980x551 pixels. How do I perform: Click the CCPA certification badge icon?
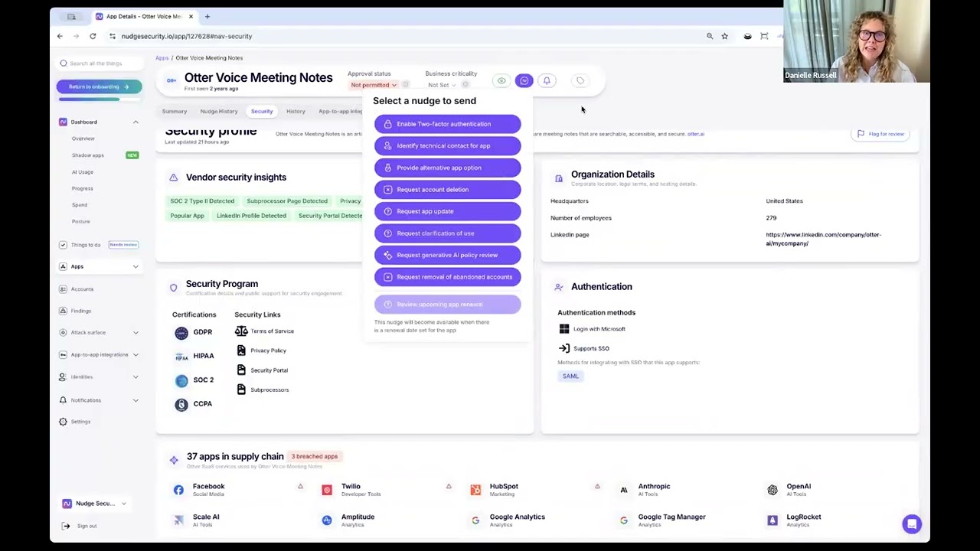[x=181, y=405]
